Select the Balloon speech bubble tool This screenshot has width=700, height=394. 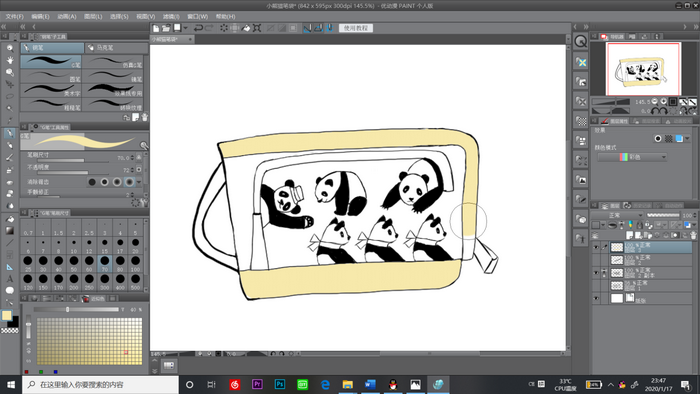(x=9, y=290)
